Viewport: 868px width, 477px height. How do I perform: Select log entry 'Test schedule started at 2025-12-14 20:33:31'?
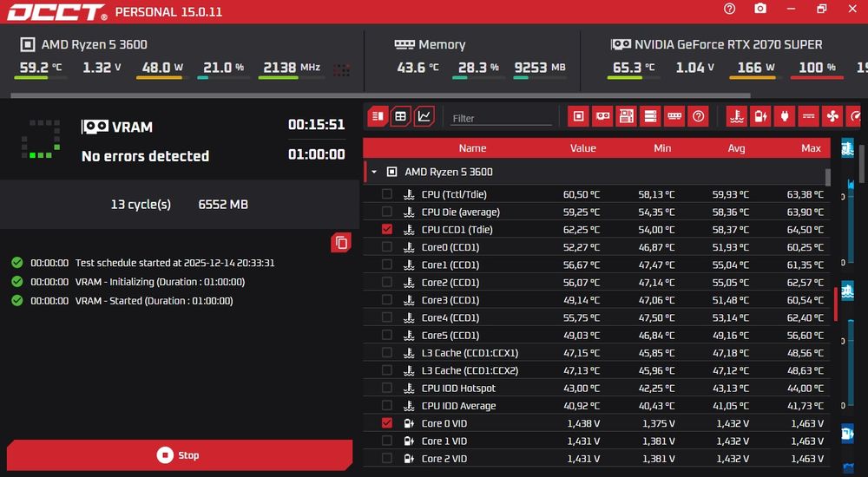click(x=175, y=263)
